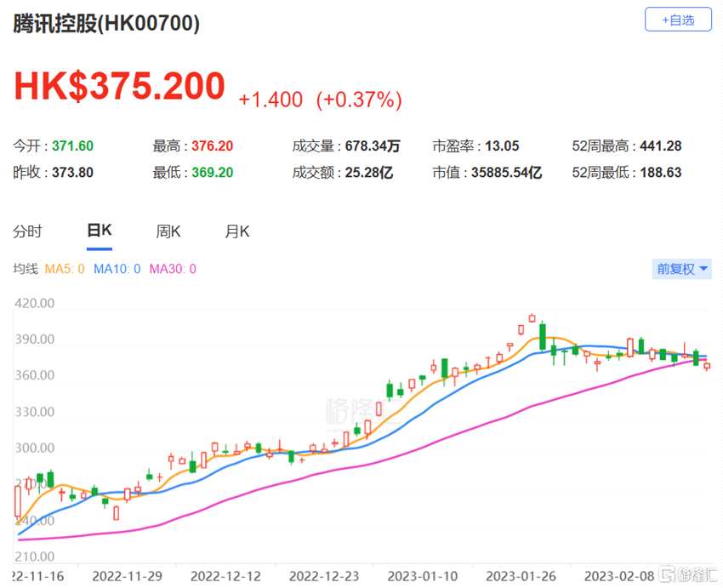Click the 52周最低 value 188.63
723x588 pixels.
[x=661, y=173]
